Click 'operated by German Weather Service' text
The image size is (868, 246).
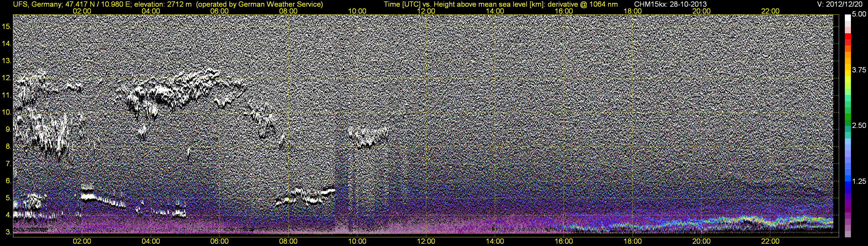[259, 4]
